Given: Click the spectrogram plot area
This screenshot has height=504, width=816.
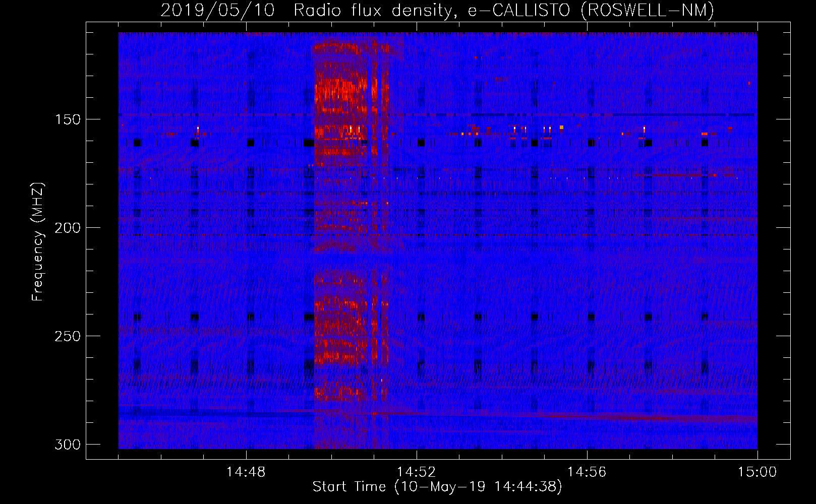Looking at the screenshot, I should (x=438, y=240).
